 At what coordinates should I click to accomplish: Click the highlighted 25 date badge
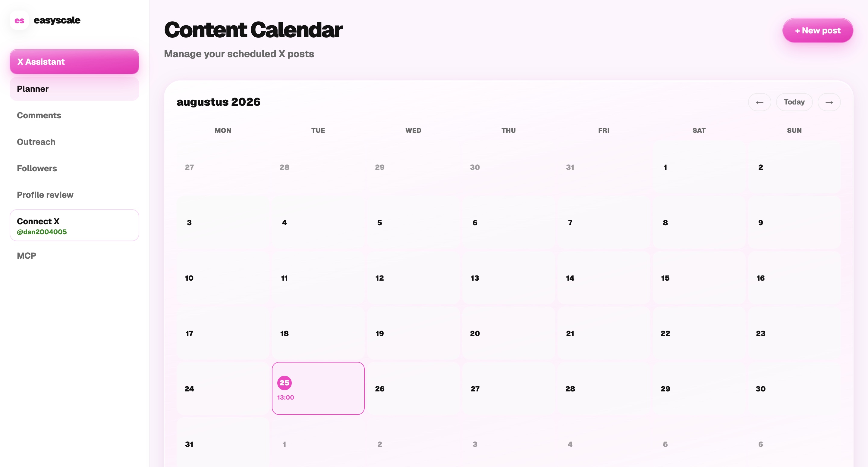(285, 382)
